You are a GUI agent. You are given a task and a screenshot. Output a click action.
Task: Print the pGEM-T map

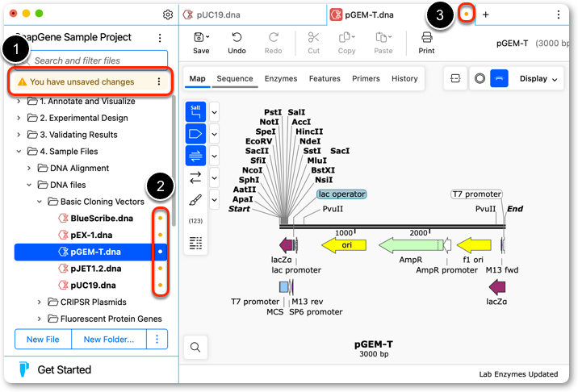click(x=426, y=43)
